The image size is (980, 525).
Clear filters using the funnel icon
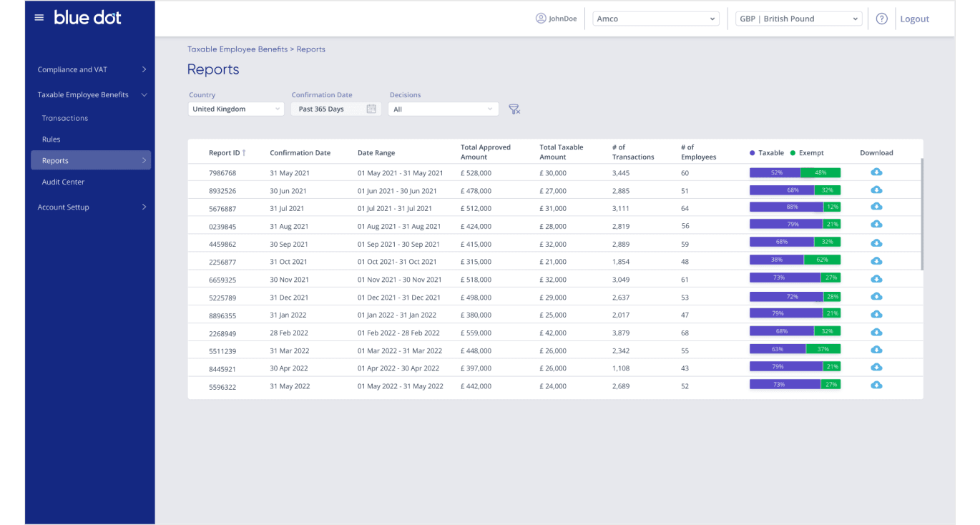pyautogui.click(x=514, y=109)
